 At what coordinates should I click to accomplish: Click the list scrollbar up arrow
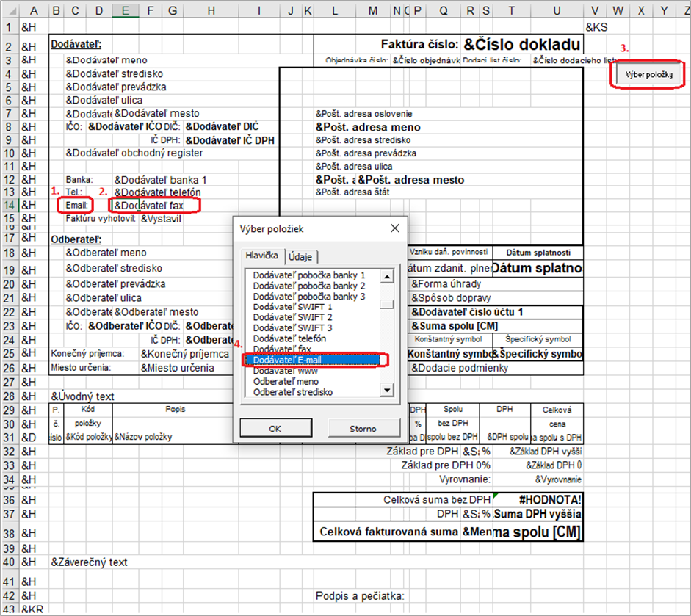click(x=386, y=277)
